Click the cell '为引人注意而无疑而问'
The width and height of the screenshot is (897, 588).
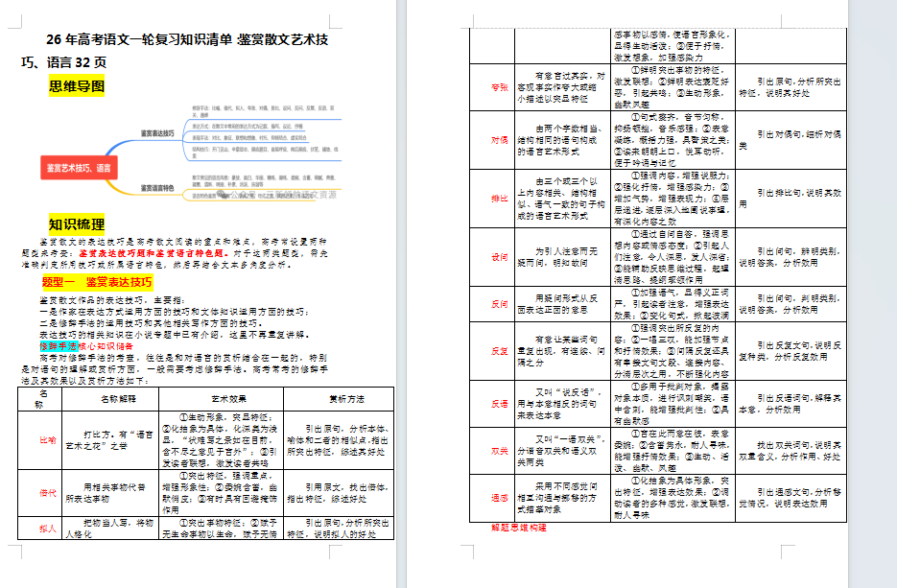click(x=562, y=257)
